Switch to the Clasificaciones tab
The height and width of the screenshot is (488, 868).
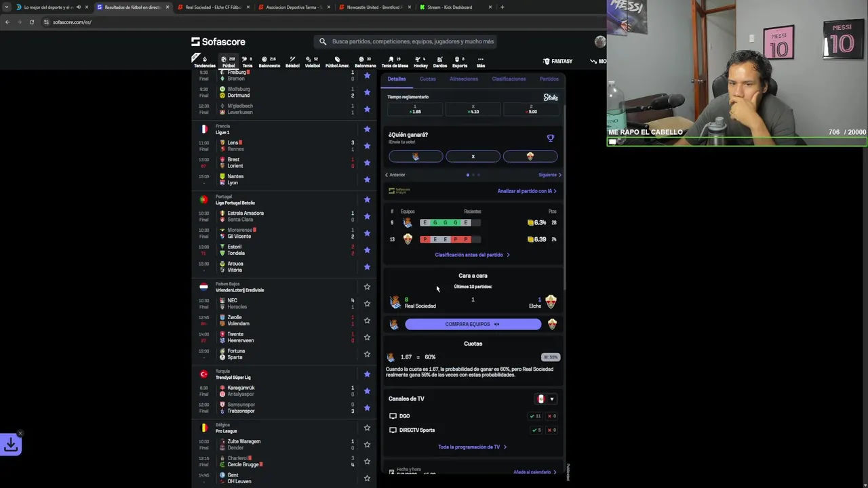(509, 79)
